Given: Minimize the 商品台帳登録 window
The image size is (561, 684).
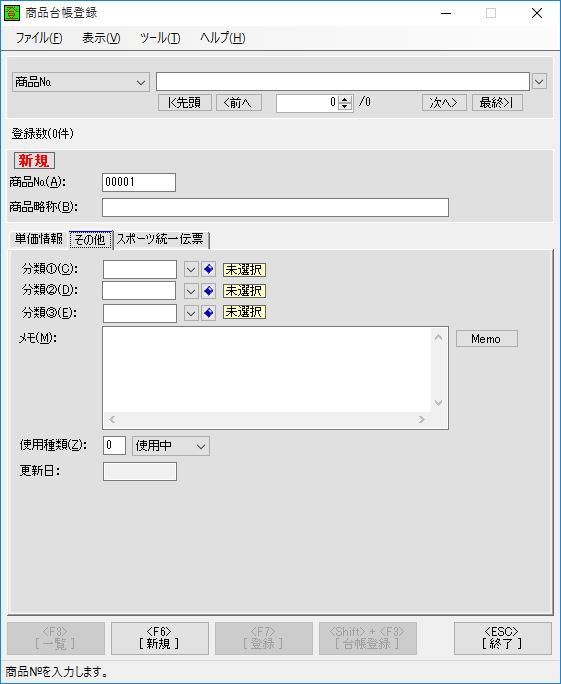Looking at the screenshot, I should point(446,13).
